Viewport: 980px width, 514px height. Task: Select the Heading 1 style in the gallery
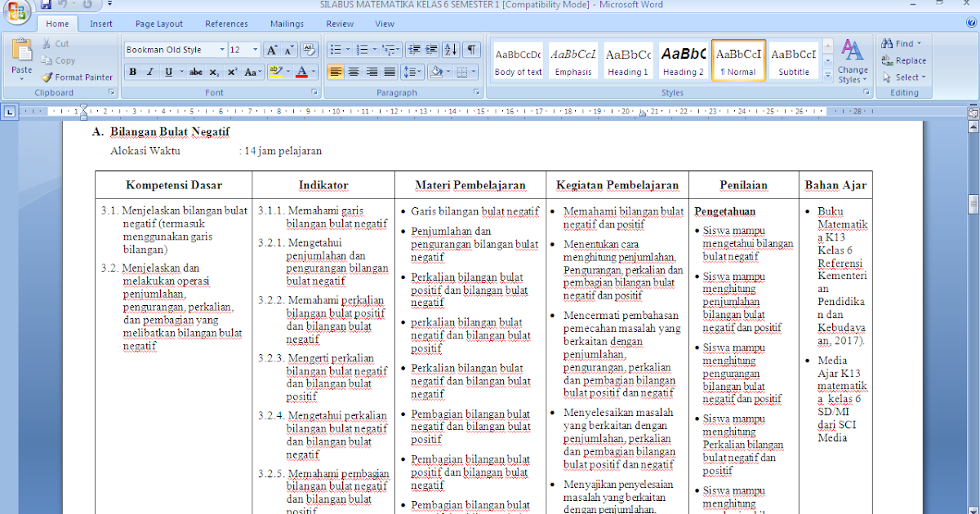628,60
